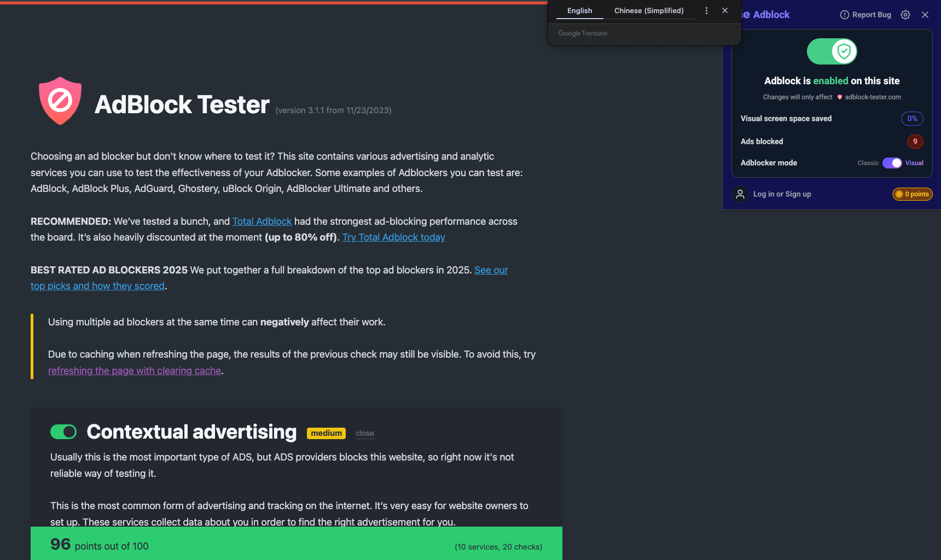Screen dimensions: 941x560
Task: Click the 96 points out of 100 bar
Action: click(x=297, y=544)
